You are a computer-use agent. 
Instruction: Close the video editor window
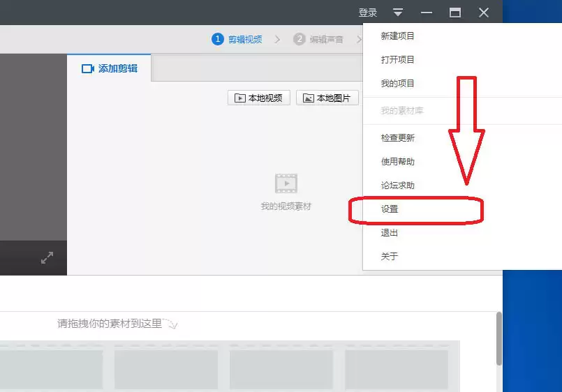click(x=484, y=13)
